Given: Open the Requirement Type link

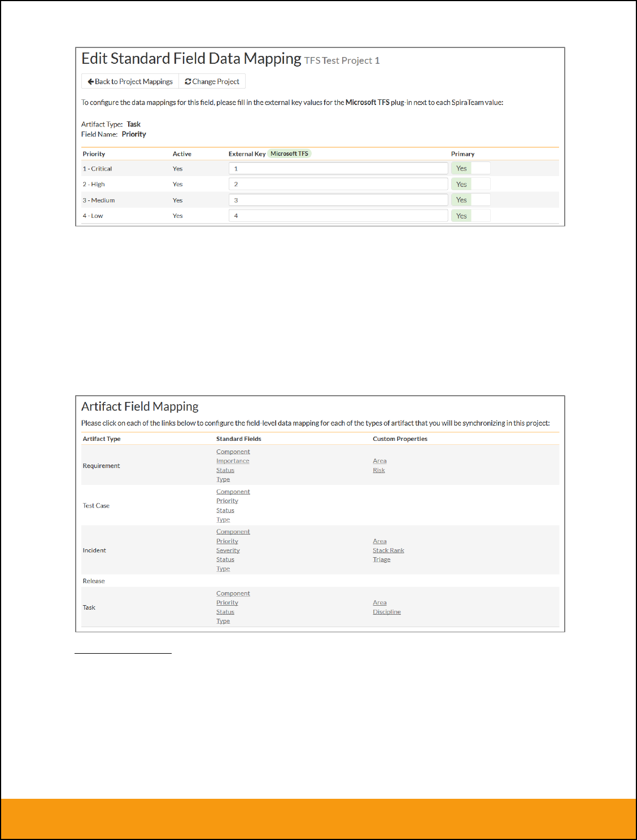Looking at the screenshot, I should pos(223,479).
